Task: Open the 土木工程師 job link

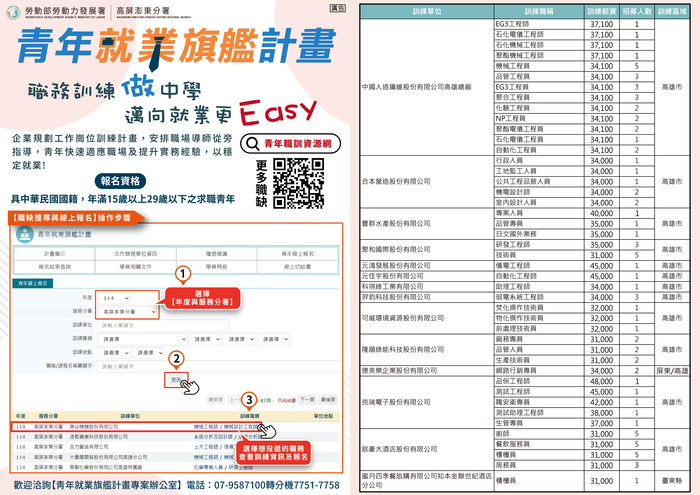Action: pos(206,447)
